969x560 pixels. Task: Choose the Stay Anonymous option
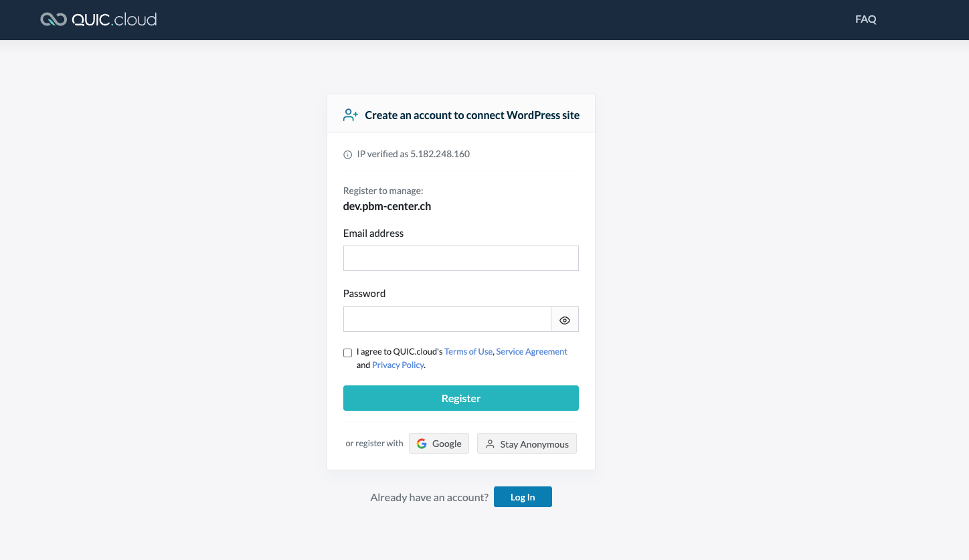click(527, 444)
